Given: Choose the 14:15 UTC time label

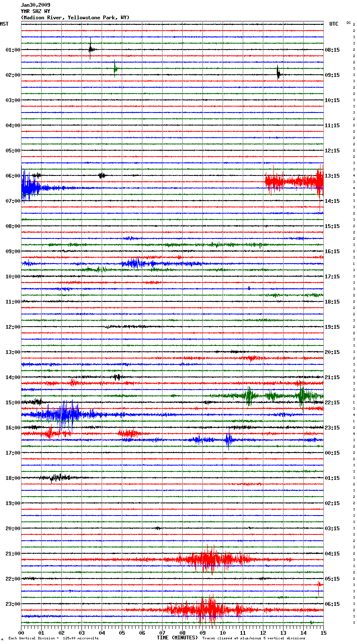Looking at the screenshot, I should (x=332, y=201).
